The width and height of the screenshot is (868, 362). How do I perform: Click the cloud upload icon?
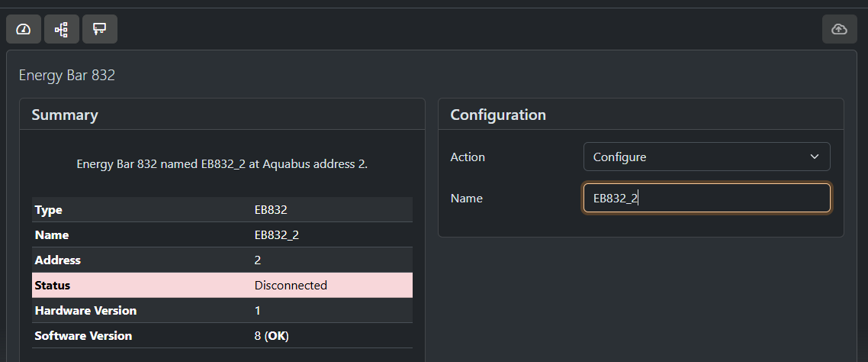coord(839,29)
